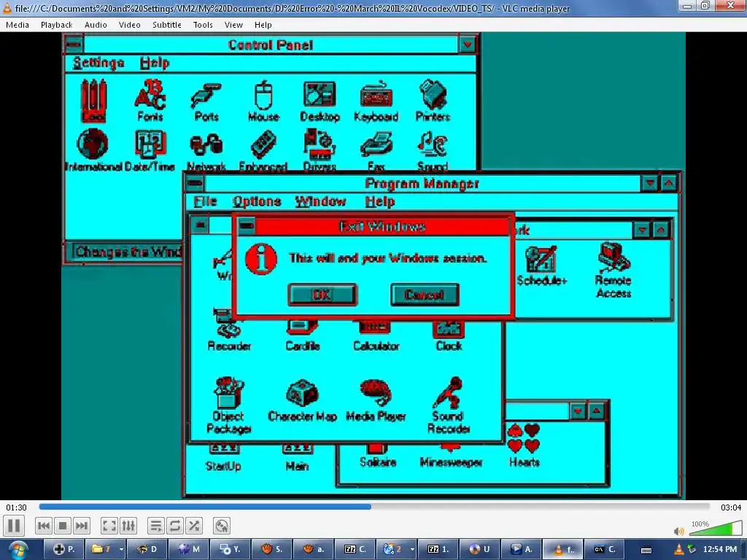The height and width of the screenshot is (560, 747).
Task: Select the Keyboard icon in Control Panel
Action: click(x=376, y=101)
